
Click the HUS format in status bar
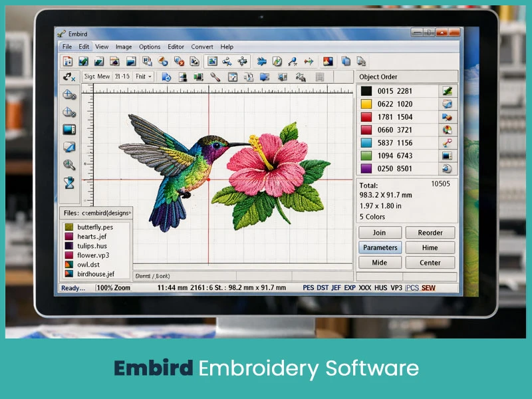[x=380, y=288]
